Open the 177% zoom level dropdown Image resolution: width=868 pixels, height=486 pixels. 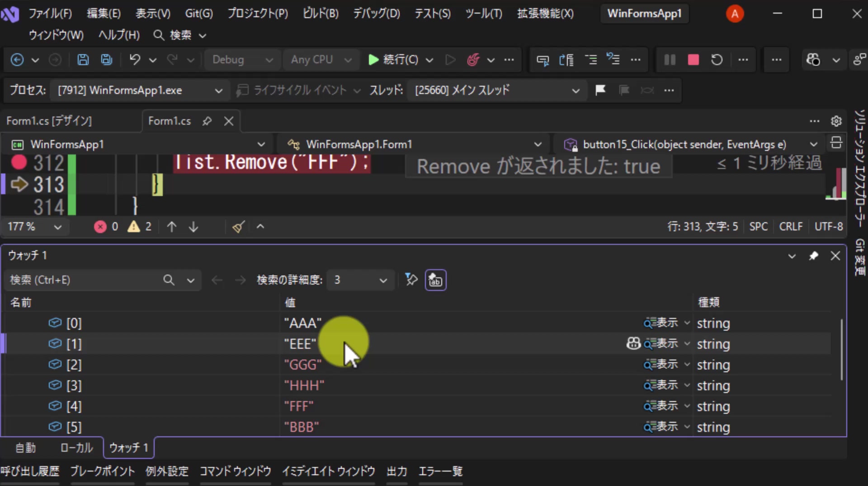click(x=34, y=227)
